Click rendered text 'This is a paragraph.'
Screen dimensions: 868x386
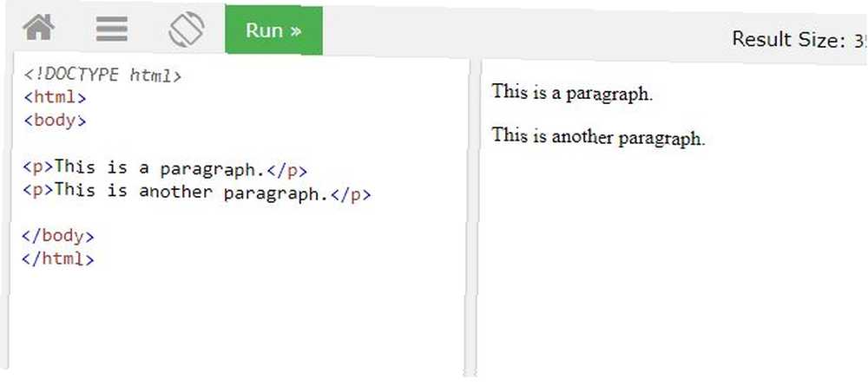click(x=572, y=92)
